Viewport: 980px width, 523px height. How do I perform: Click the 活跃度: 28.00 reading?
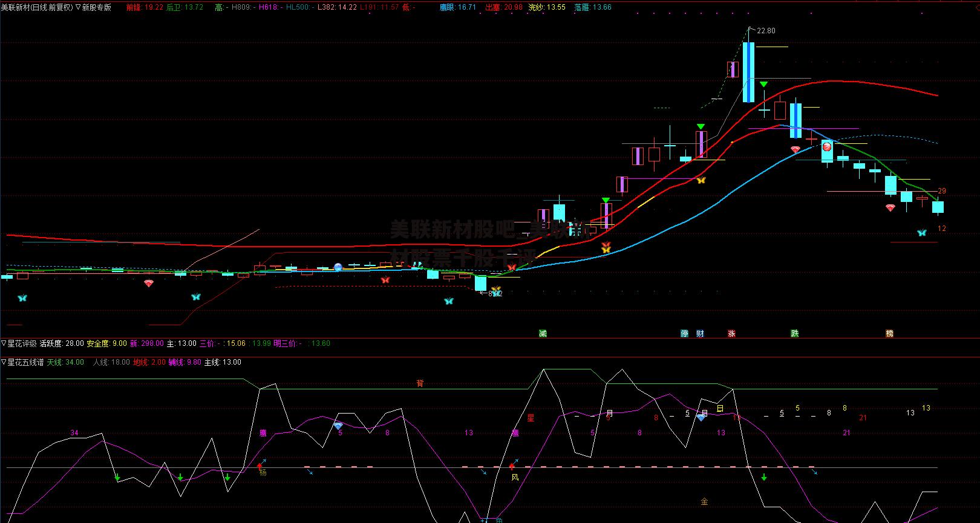pos(62,343)
